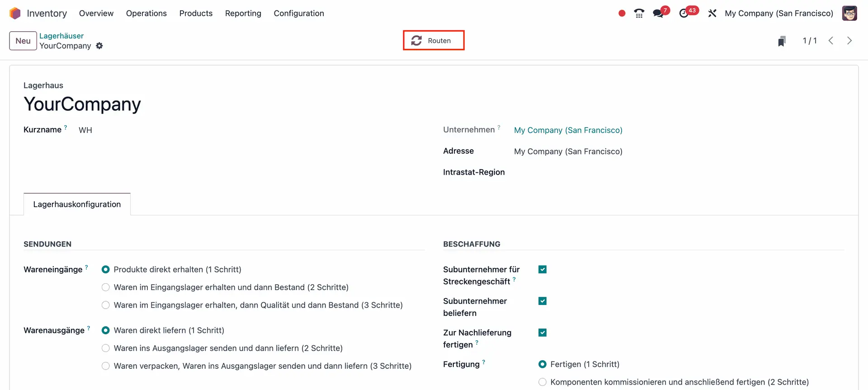Open the gear actions menu next to YourCompany
Viewport: 868px width, 390px height.
pyautogui.click(x=99, y=46)
